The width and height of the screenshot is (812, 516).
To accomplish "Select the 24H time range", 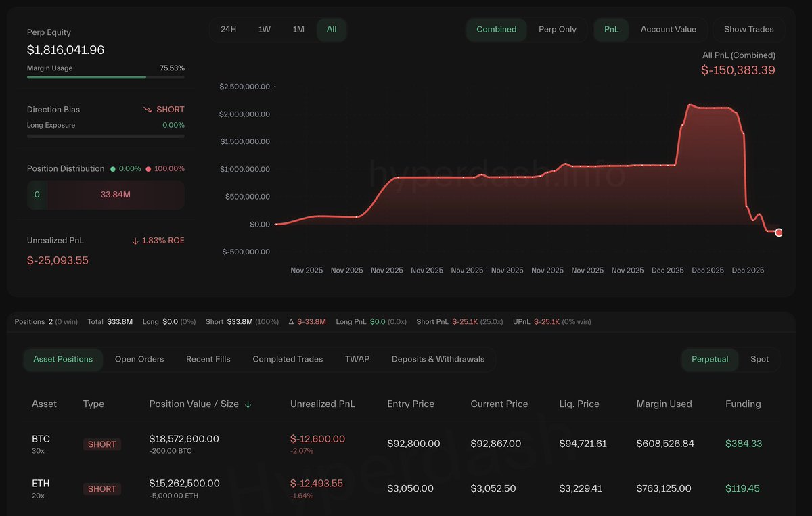I will tap(229, 30).
